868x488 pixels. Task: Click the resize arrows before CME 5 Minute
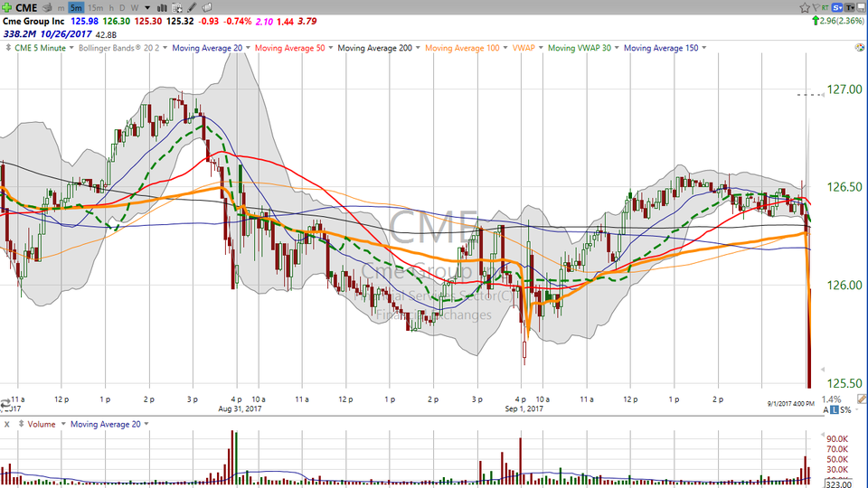pos(8,48)
